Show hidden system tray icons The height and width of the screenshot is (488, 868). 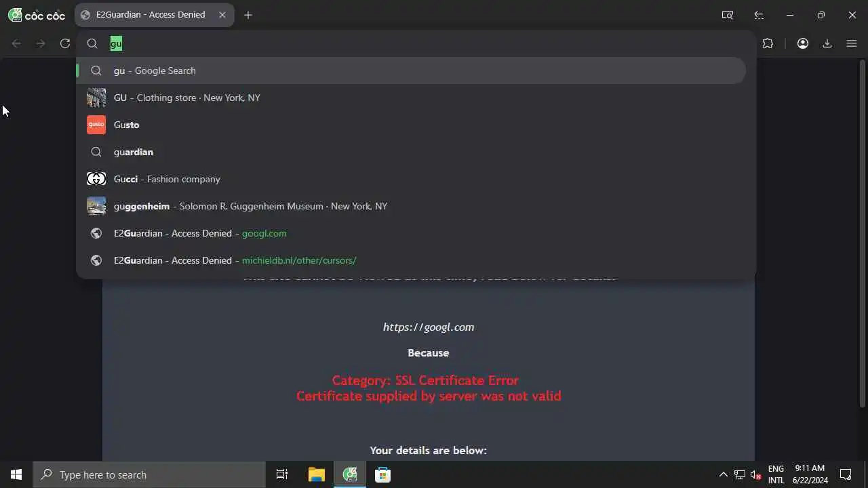(x=723, y=474)
